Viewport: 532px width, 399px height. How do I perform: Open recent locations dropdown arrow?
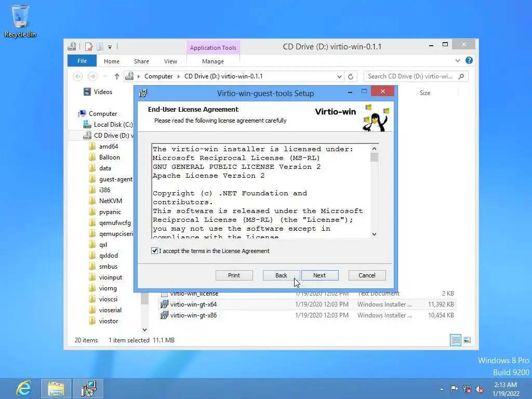105,76
